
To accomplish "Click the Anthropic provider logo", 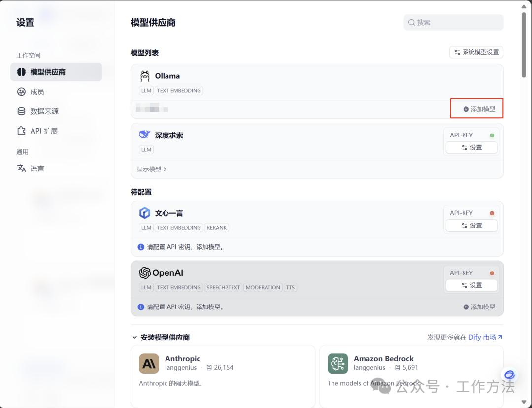I will [149, 363].
